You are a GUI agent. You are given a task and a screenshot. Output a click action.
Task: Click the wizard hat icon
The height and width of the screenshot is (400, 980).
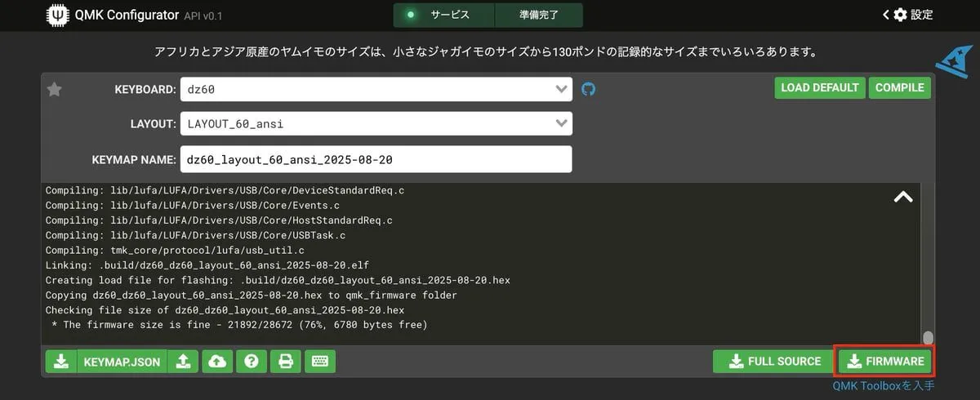950,60
